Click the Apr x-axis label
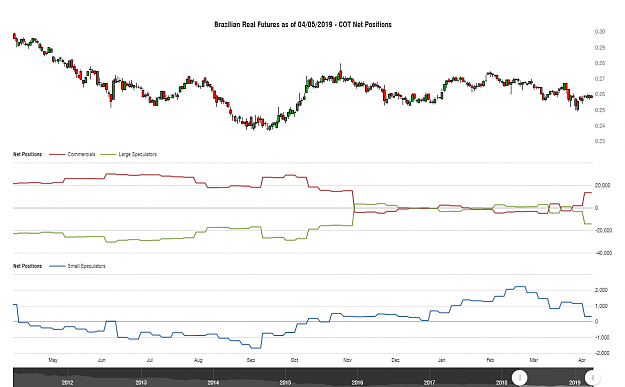 coord(582,360)
